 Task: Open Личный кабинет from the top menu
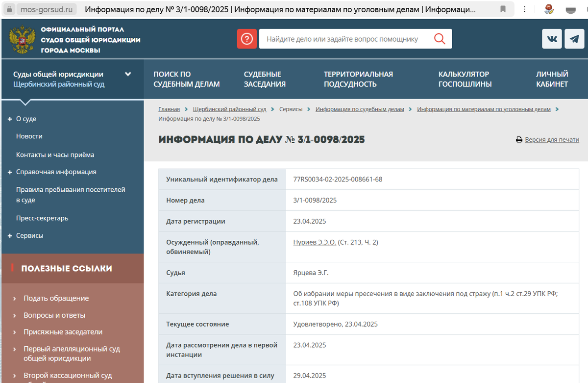click(x=552, y=79)
